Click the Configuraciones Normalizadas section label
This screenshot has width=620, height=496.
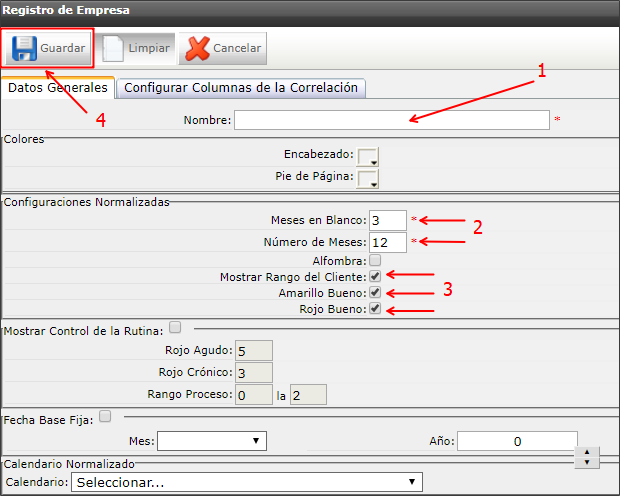click(x=87, y=202)
